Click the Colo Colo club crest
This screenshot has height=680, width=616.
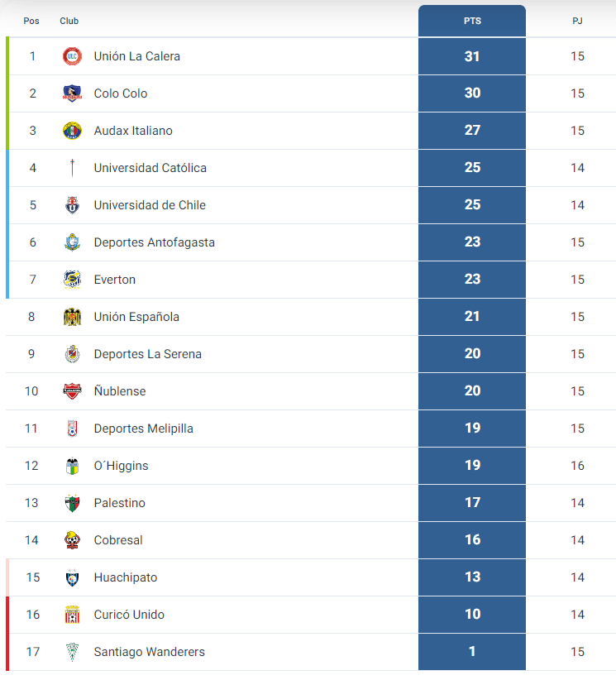(72, 93)
